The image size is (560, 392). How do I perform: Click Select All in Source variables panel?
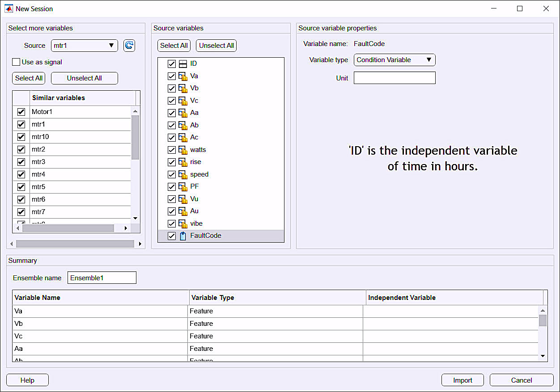174,46
